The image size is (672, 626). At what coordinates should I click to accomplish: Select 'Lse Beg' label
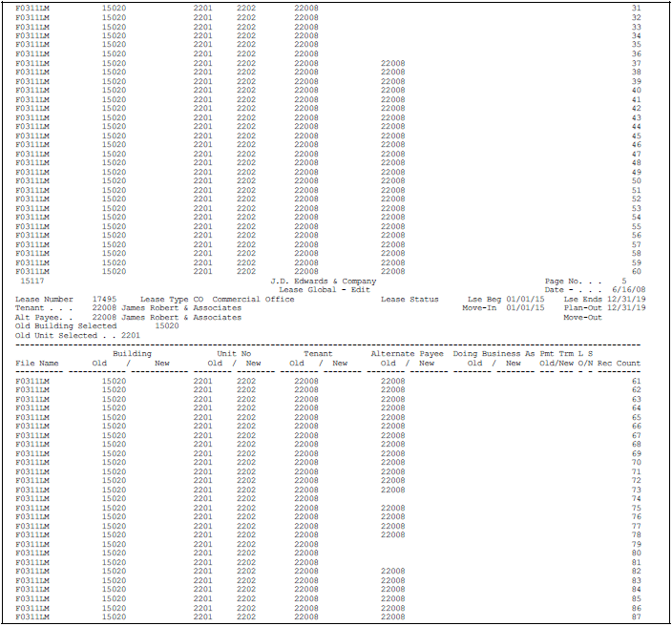click(484, 299)
